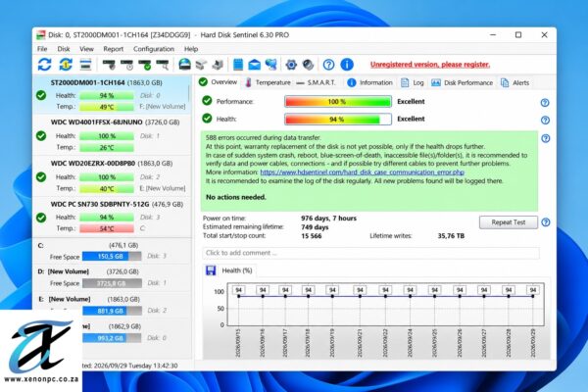This screenshot has width=588, height=392.
Task: Open configuration via the gear icon
Action: [x=291, y=65]
